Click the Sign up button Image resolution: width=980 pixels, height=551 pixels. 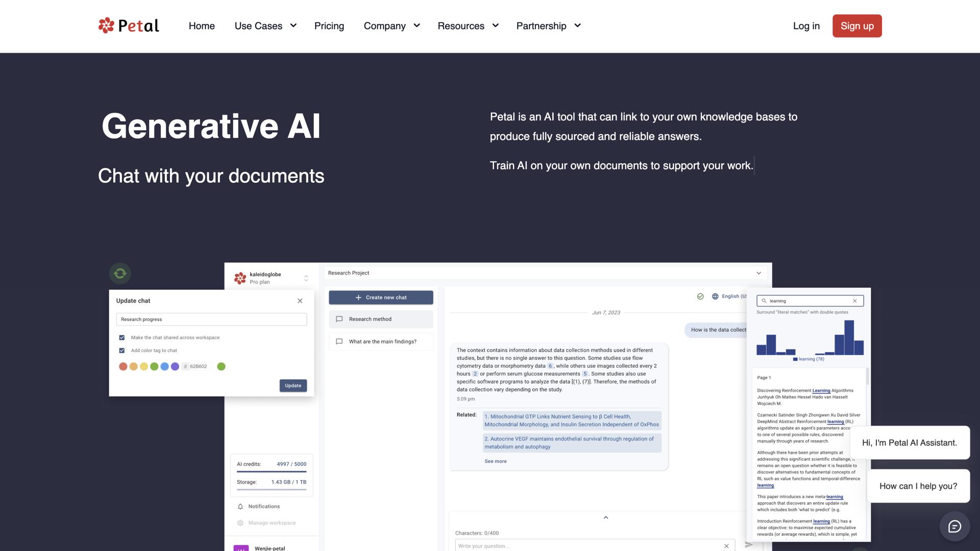pos(856,26)
